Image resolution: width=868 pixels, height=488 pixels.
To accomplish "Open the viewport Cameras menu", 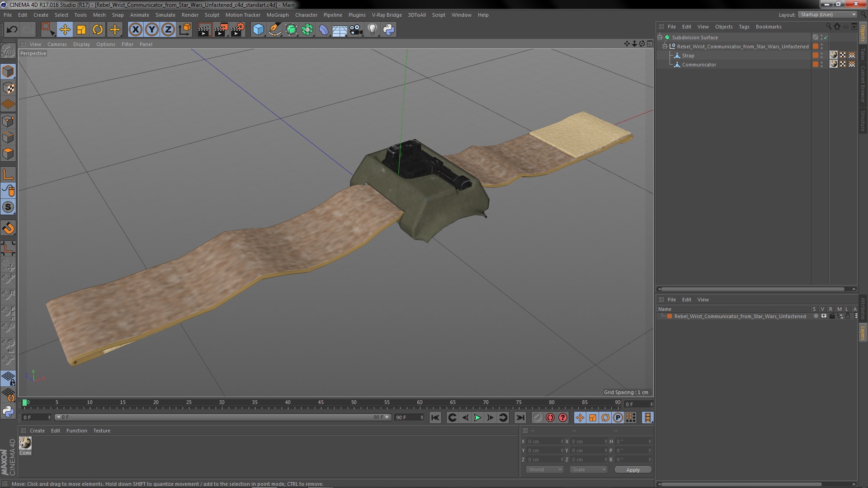I will tap(57, 44).
